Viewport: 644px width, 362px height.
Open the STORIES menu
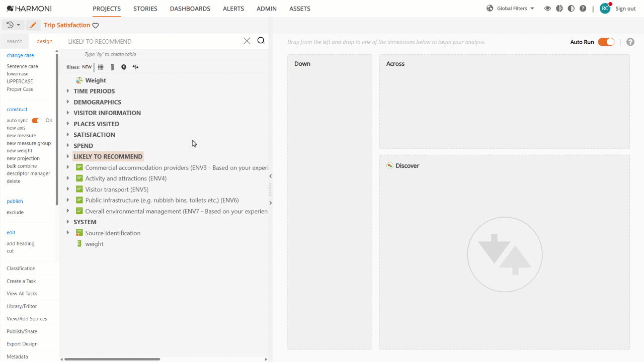click(x=145, y=9)
